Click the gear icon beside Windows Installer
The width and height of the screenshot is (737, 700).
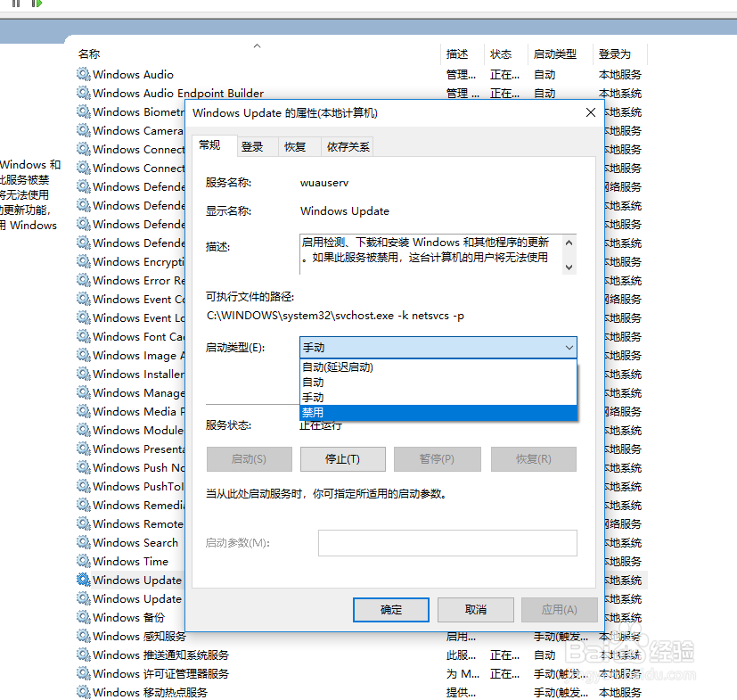[x=83, y=374]
